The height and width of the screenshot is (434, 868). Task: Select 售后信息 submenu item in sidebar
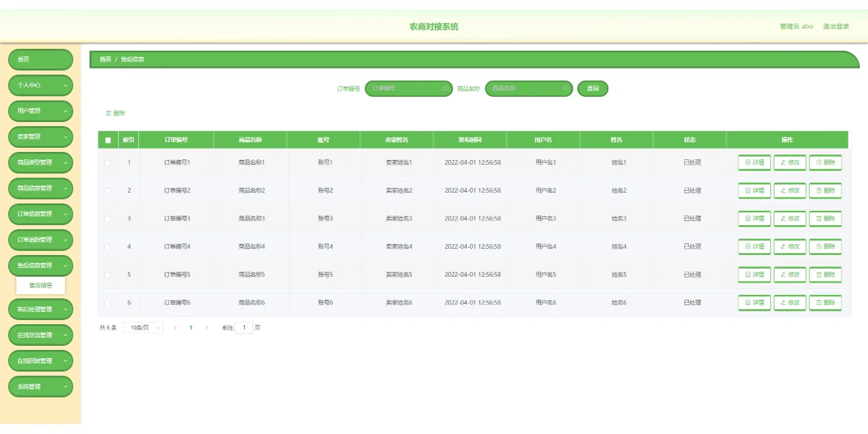click(40, 285)
